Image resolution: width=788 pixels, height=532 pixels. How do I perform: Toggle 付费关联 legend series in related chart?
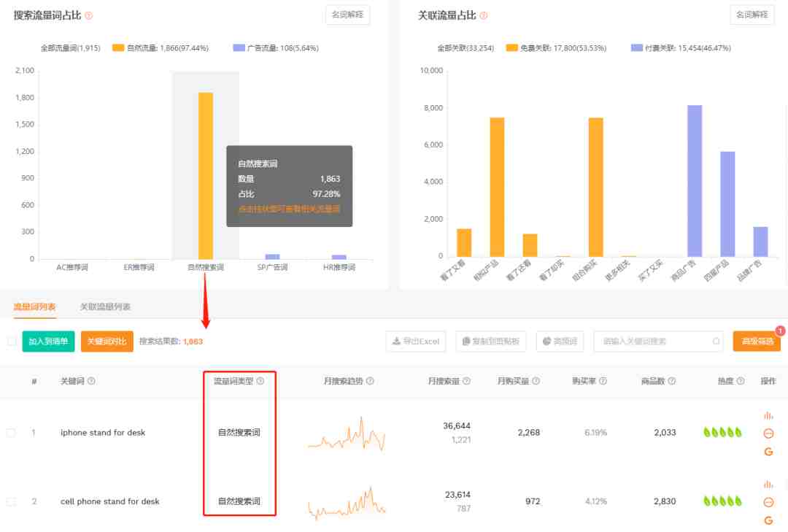pos(681,48)
